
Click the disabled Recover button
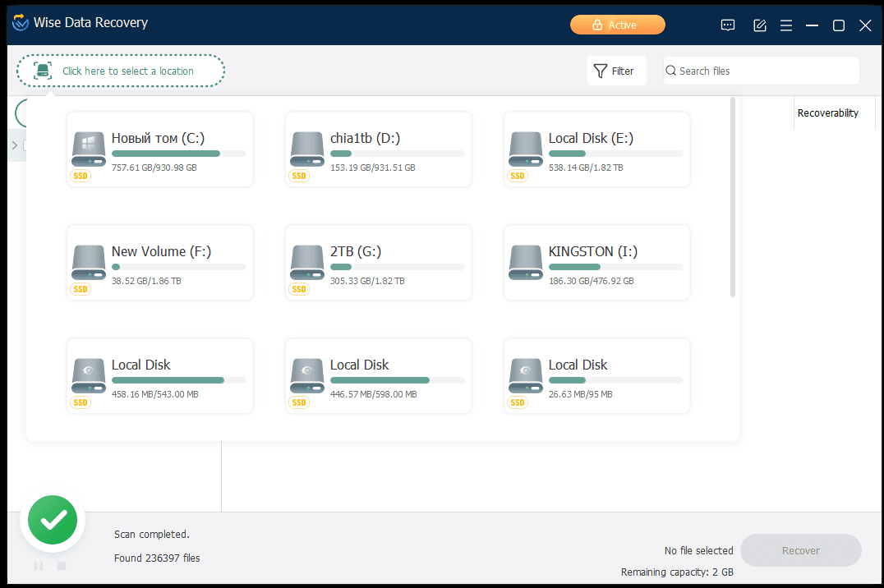(800, 550)
